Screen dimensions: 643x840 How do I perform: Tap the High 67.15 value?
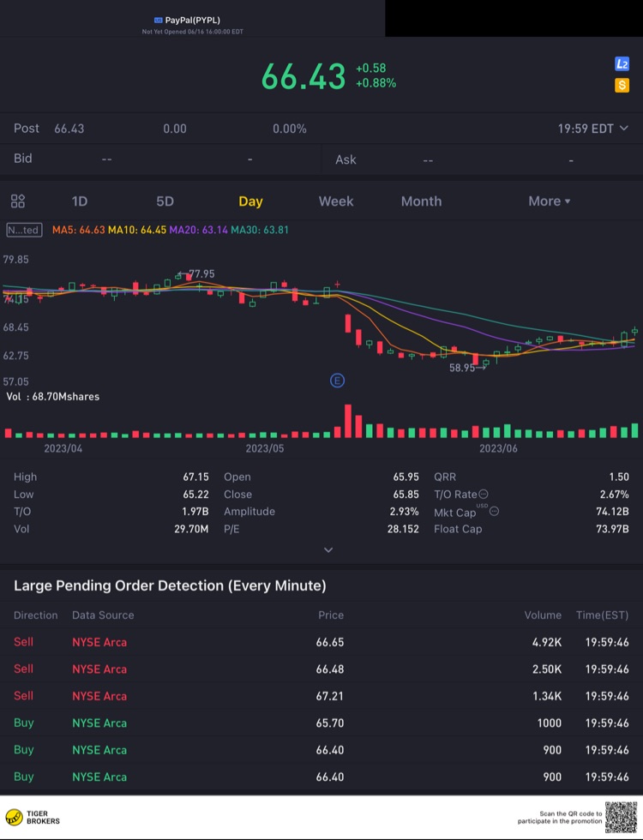(195, 477)
